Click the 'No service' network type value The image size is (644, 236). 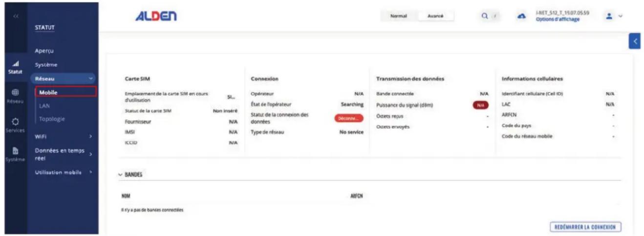click(351, 132)
